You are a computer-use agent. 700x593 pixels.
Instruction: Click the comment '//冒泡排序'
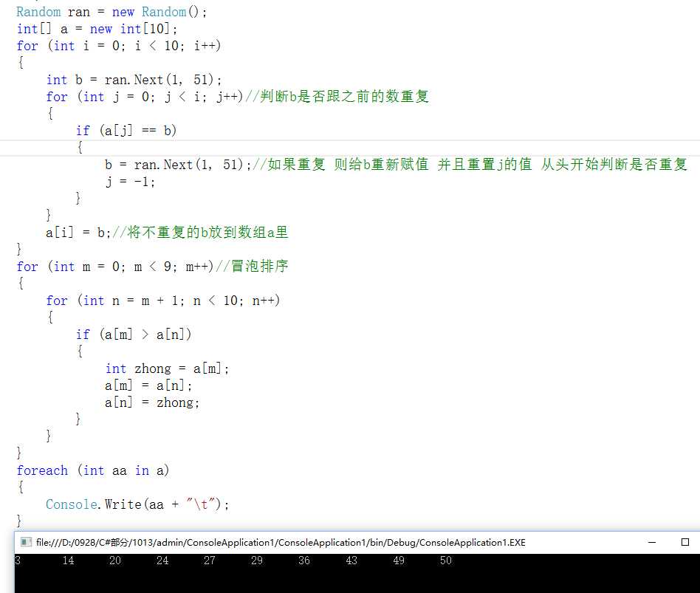tap(253, 266)
